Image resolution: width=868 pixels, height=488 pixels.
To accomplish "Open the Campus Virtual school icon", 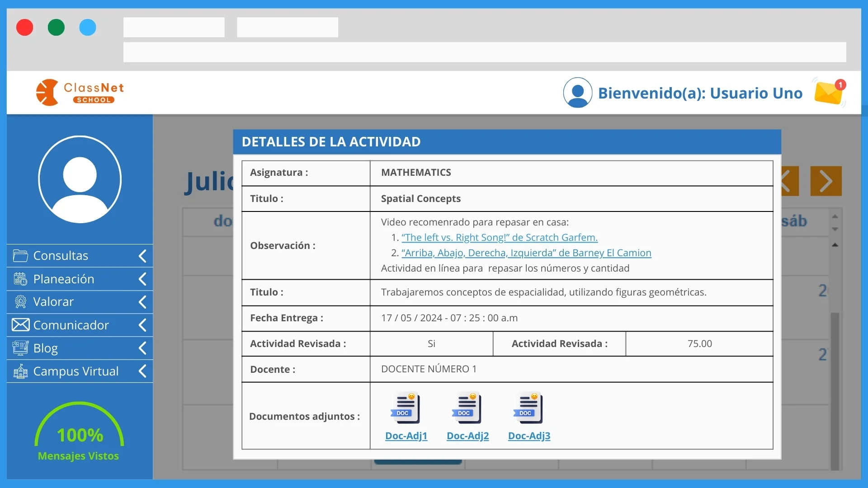I will point(20,371).
